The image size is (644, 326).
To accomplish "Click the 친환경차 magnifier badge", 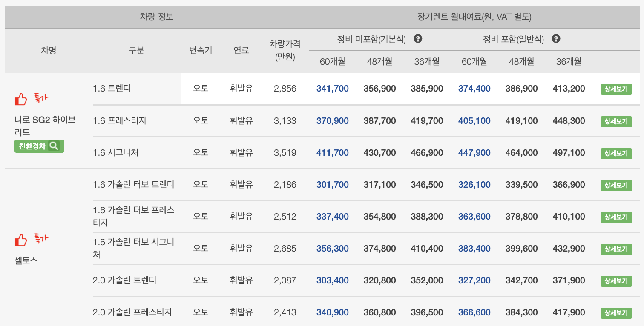I will click(39, 146).
